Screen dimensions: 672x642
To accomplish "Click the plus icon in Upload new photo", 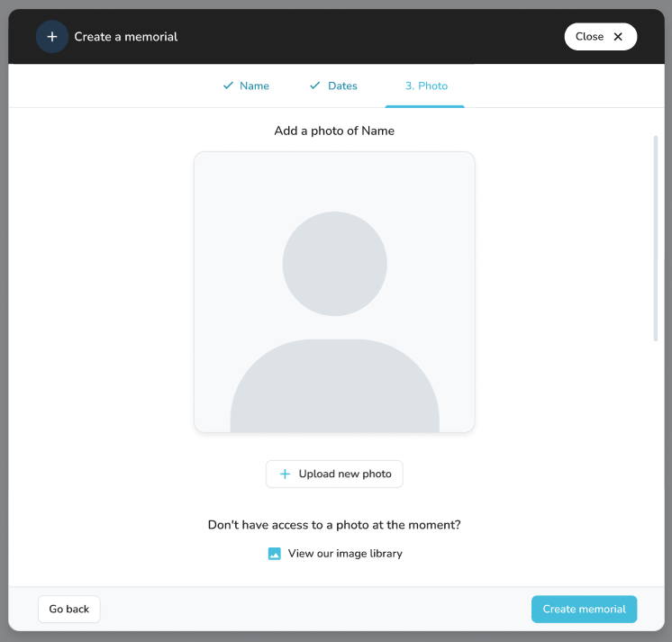I will pos(285,474).
